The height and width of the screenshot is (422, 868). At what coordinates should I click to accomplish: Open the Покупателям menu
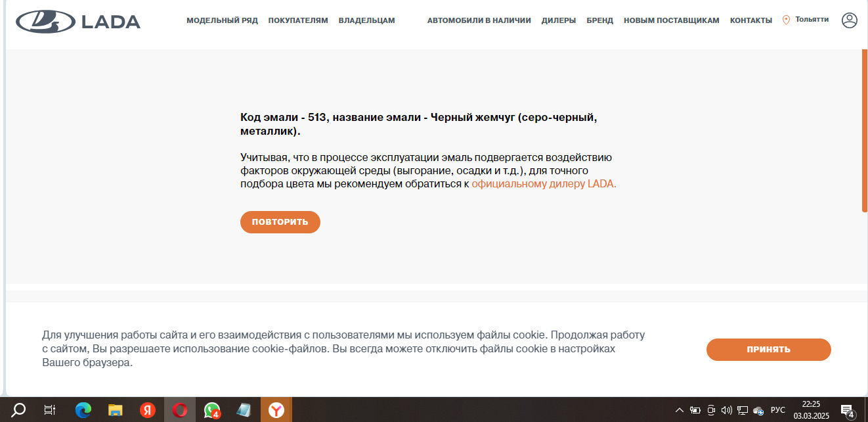point(297,20)
